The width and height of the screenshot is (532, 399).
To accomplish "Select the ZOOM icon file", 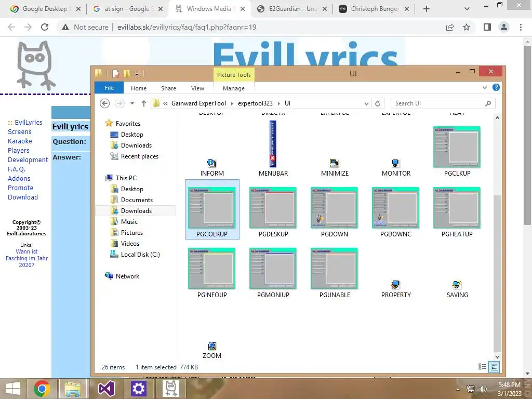I will pos(212,345).
